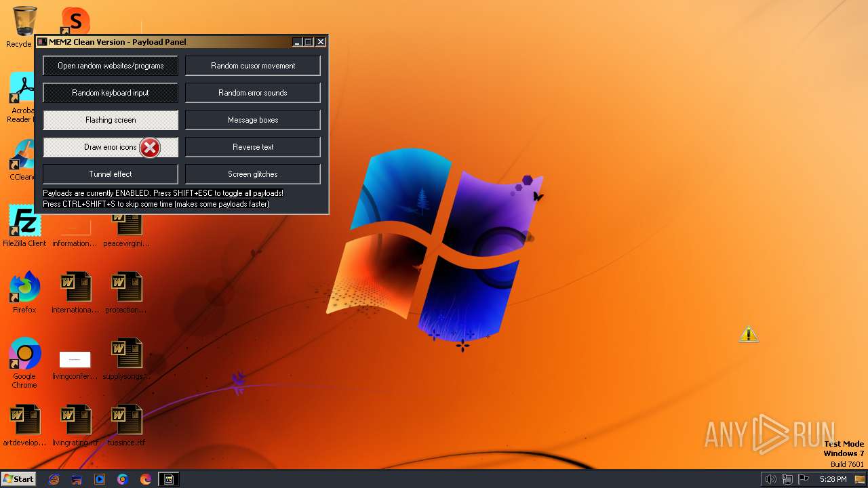Disable the Flashing screen payload
Image resolution: width=868 pixels, height=488 pixels.
coord(111,120)
